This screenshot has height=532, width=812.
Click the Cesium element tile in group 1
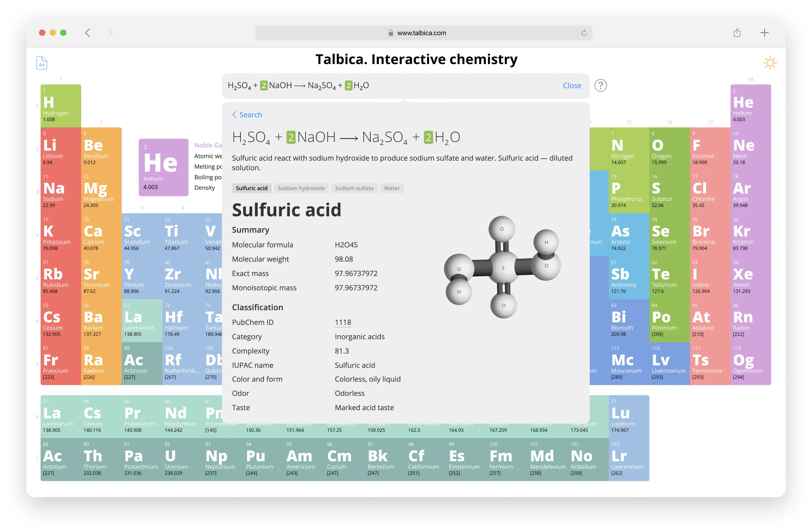(61, 321)
